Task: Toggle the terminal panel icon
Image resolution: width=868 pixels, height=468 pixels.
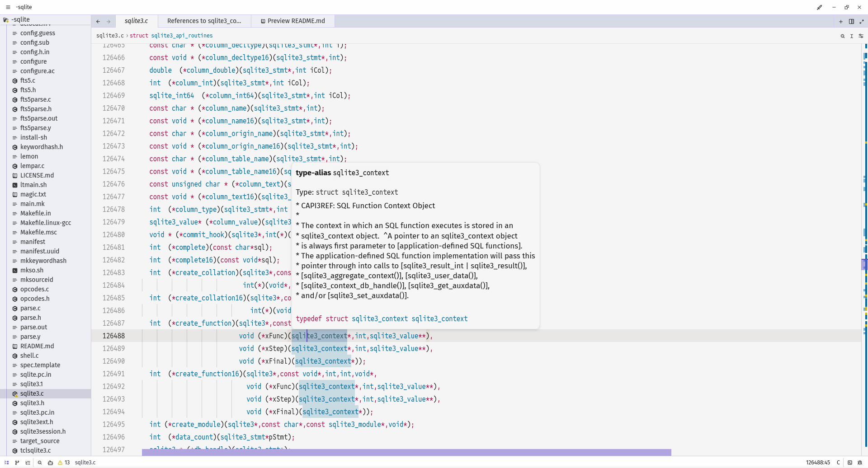Action: (850, 463)
